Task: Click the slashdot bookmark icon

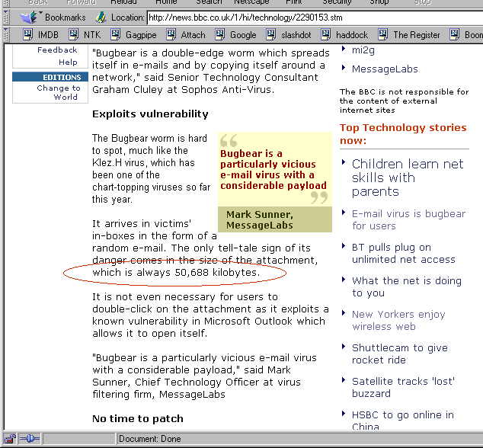Action: (x=270, y=34)
